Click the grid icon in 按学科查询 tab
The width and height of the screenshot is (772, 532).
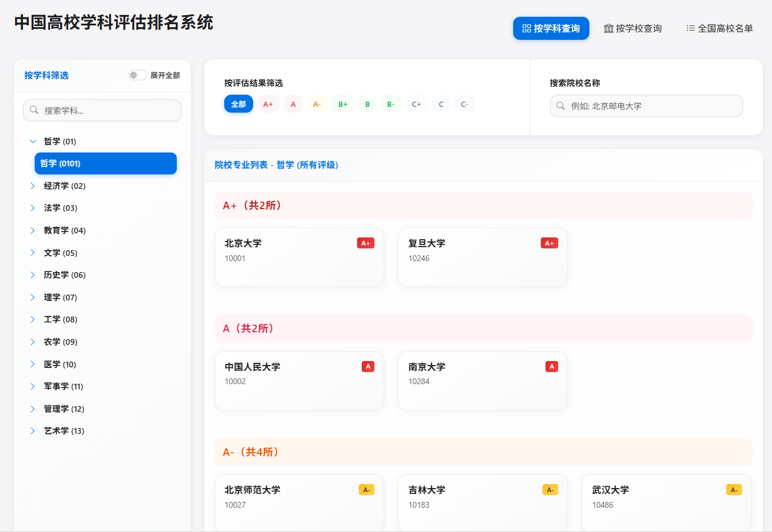coord(526,28)
